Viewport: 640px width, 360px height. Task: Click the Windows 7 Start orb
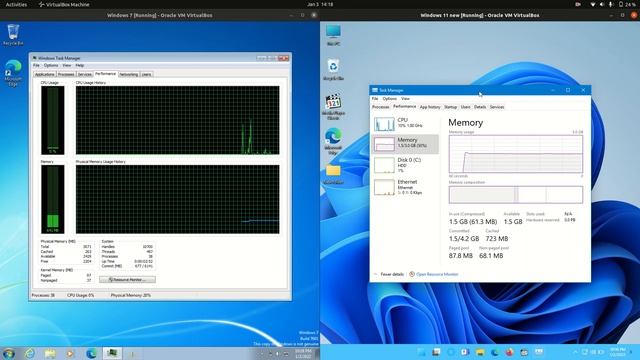[9, 353]
